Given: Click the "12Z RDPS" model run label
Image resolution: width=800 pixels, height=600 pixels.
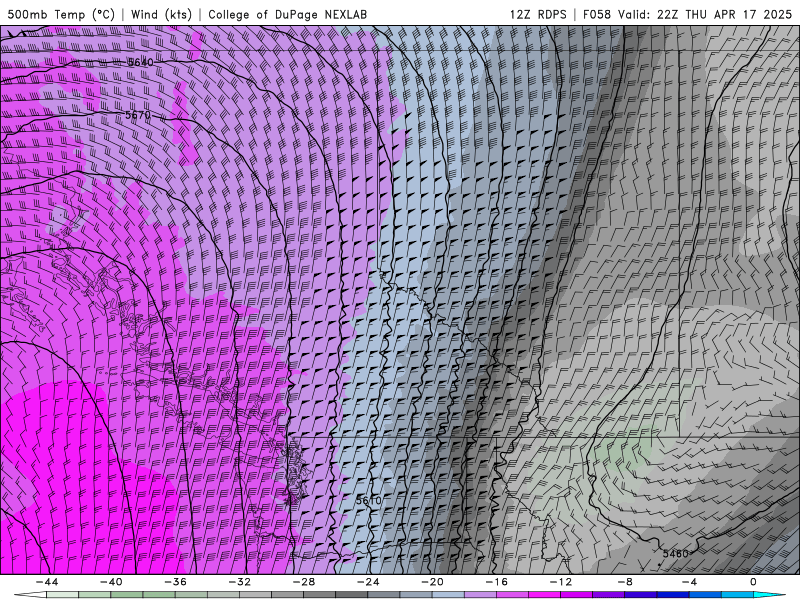Looking at the screenshot, I should point(538,14).
